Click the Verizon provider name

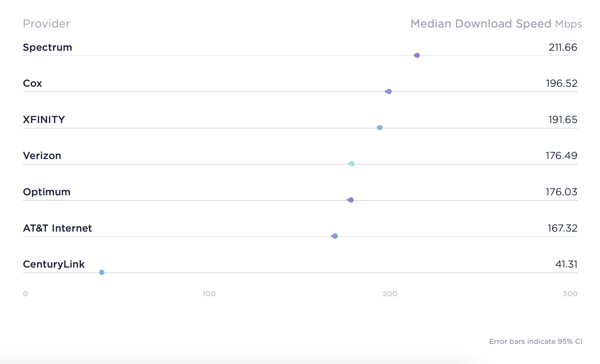coord(42,156)
